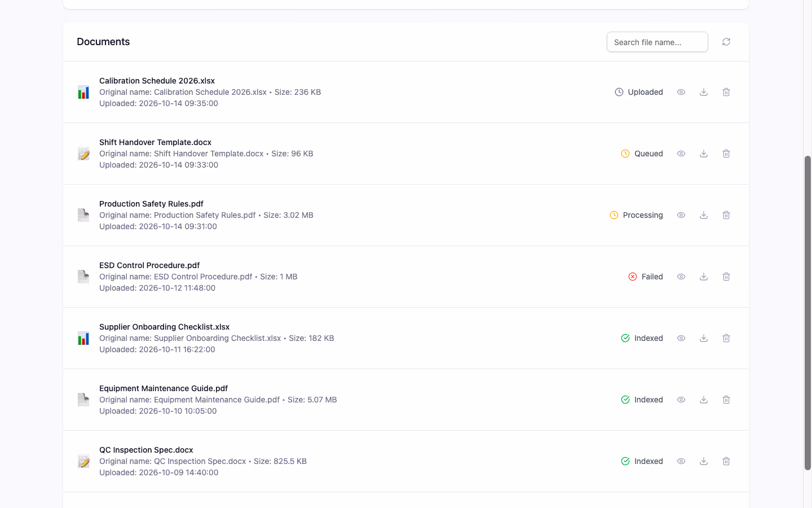Screen dimensions: 812x508
Task: Preview Shift Handover Template.docx with eye icon
Action: point(681,154)
